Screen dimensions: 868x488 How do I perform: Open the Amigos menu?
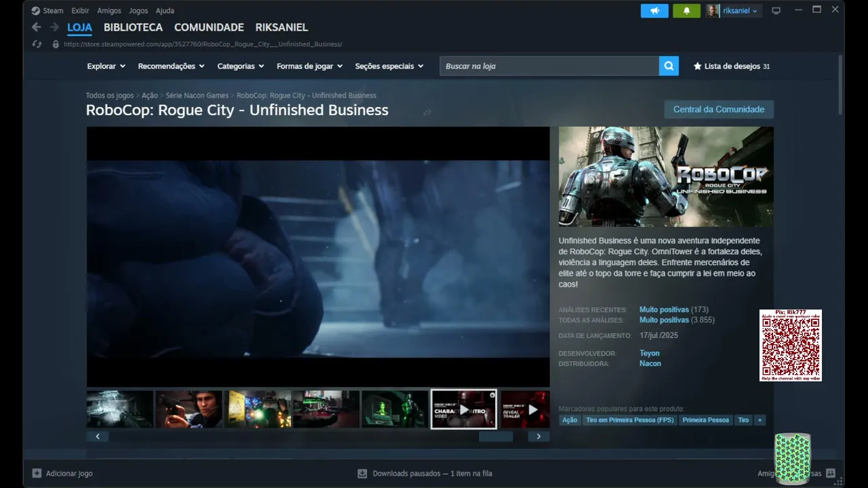click(x=109, y=11)
